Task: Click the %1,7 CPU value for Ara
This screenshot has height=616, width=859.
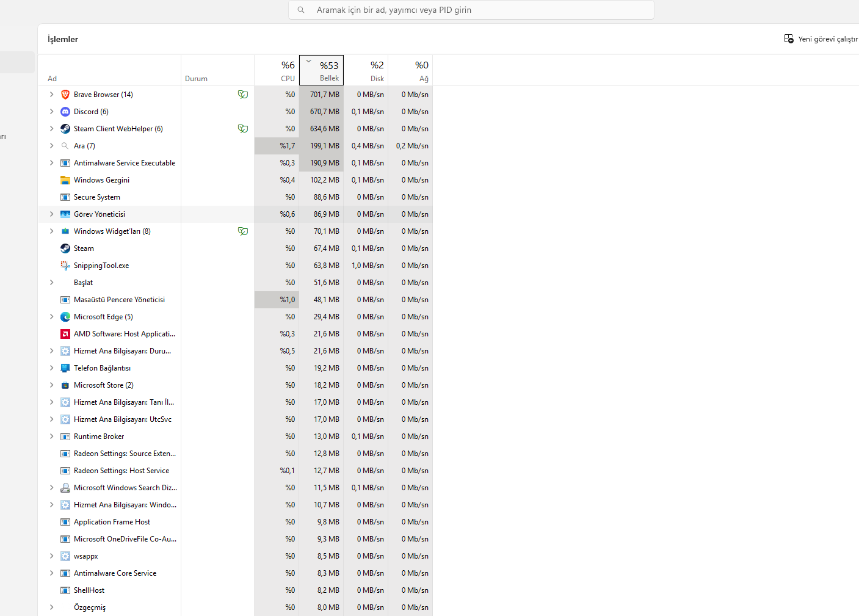Action: point(288,146)
